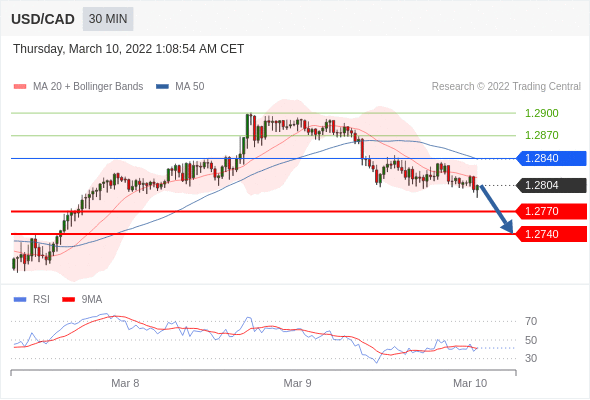Image resolution: width=590 pixels, height=400 pixels.
Task: Click the Mar 8 date axis label
Action: [x=125, y=383]
